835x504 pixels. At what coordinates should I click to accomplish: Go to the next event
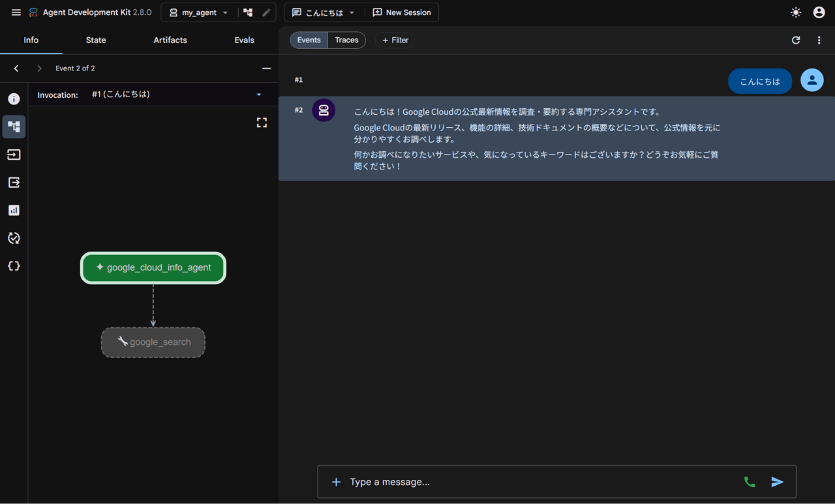(x=39, y=68)
